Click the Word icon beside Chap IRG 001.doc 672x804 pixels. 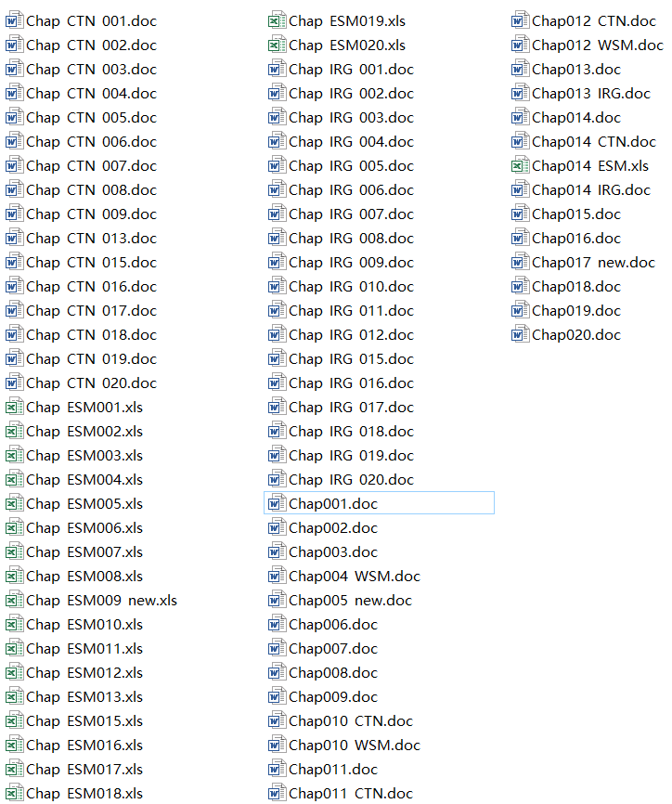click(x=277, y=70)
